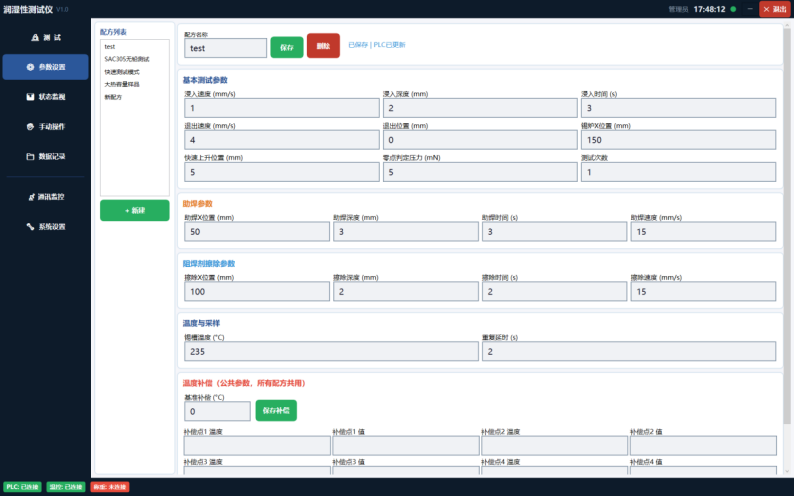Click the vertical scrollbar of parameter panel
Viewport: 794px width, 496px height.
click(786, 226)
